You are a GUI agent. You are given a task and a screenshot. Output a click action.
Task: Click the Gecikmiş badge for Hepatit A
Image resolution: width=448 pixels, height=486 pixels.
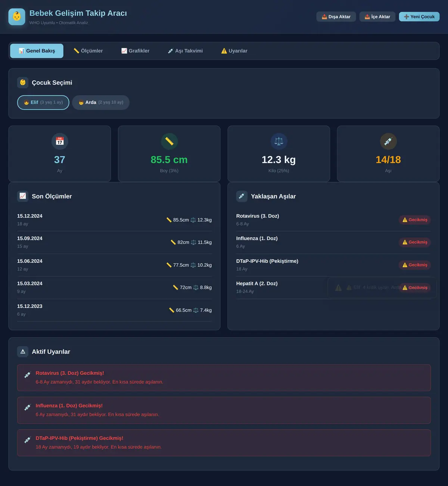coord(415,287)
